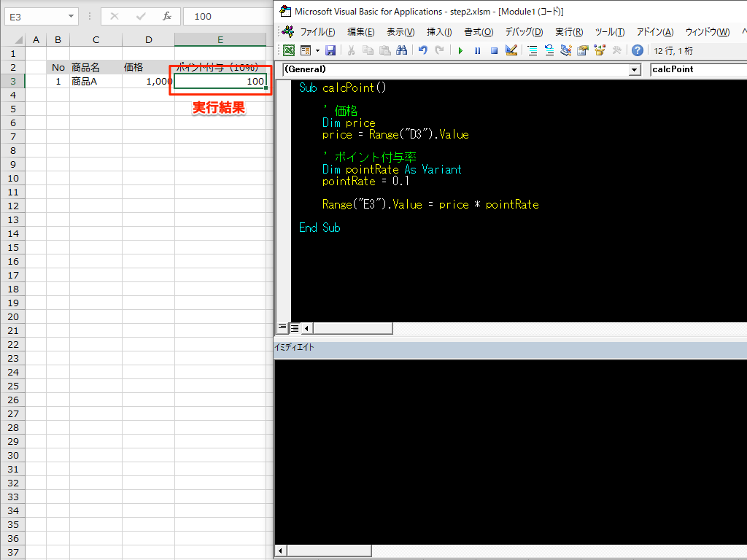This screenshot has height=560, width=747.
Task: Click the View Microsoft Excel icon
Action: [x=289, y=50]
